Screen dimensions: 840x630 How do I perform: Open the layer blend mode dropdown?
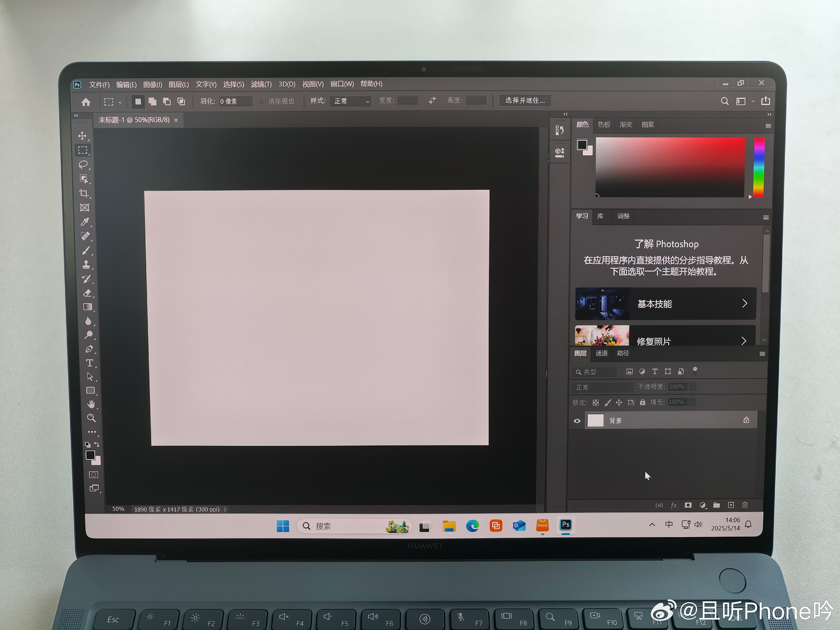(x=602, y=387)
